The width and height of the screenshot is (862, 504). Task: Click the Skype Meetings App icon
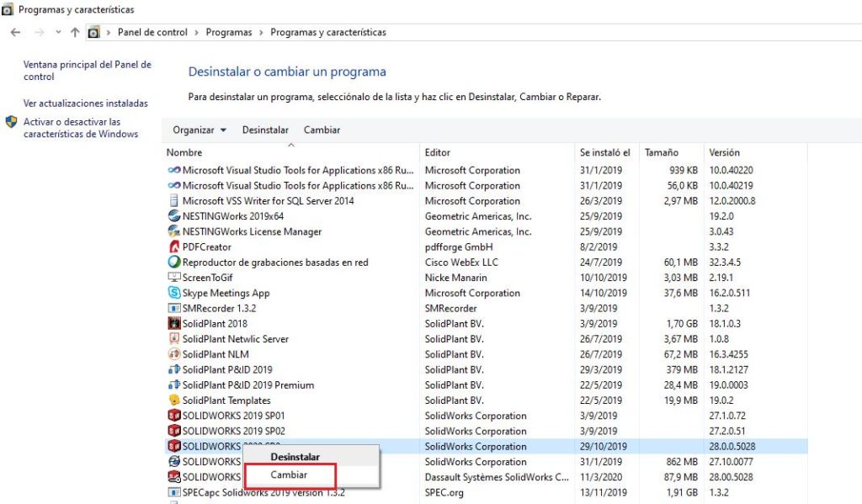[174, 293]
